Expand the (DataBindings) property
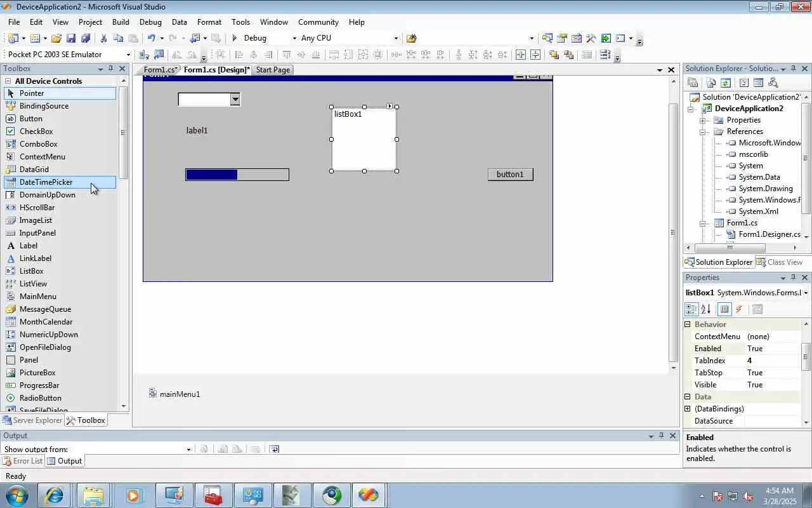Screen dimensions: 812x508 (x=687, y=409)
